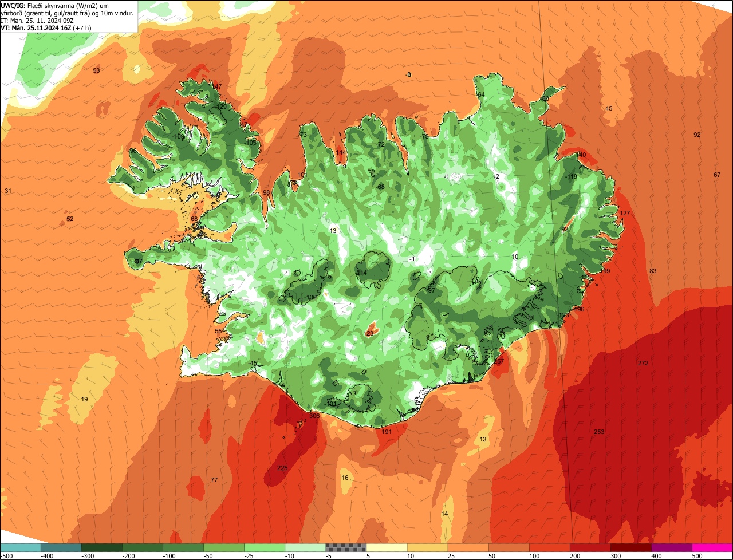Click the 83 value east of Iceland
The height and width of the screenshot is (560, 733).
[x=653, y=271]
